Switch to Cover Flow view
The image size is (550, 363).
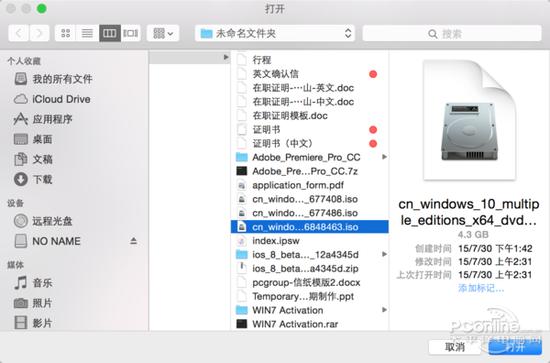pyautogui.click(x=130, y=33)
